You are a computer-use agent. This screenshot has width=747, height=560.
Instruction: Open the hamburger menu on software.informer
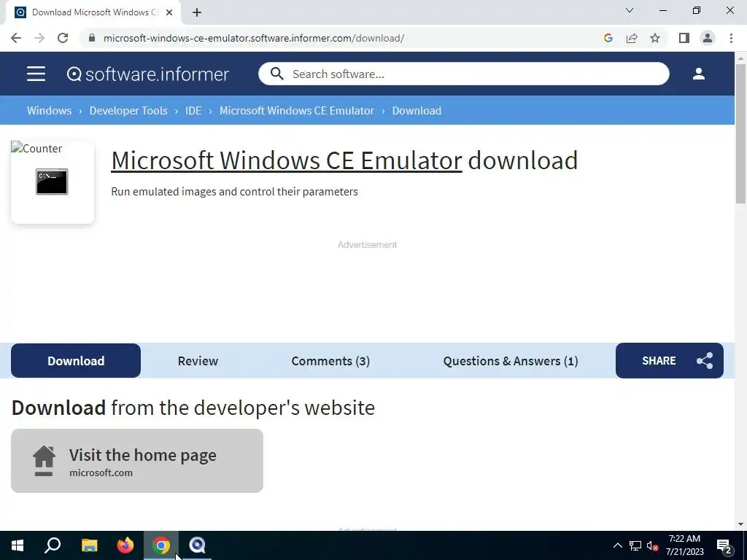[x=36, y=74]
